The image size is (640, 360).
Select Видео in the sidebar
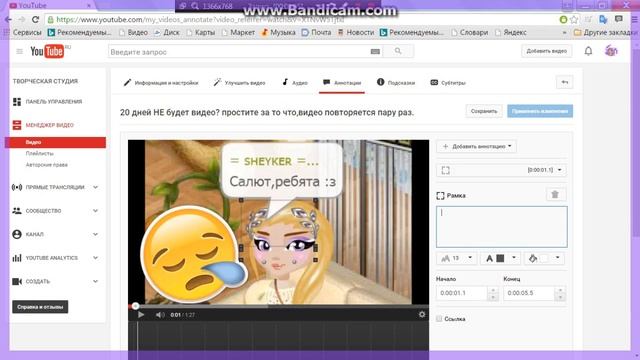(56, 142)
